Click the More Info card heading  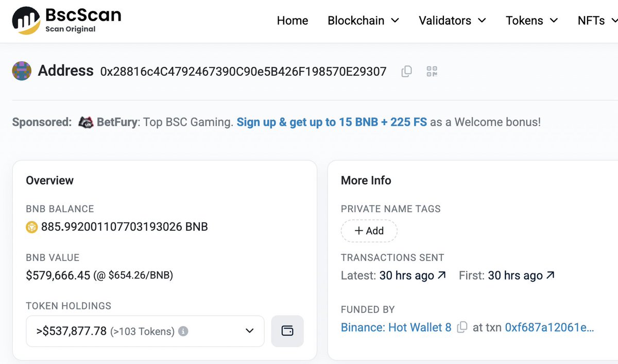pyautogui.click(x=366, y=180)
